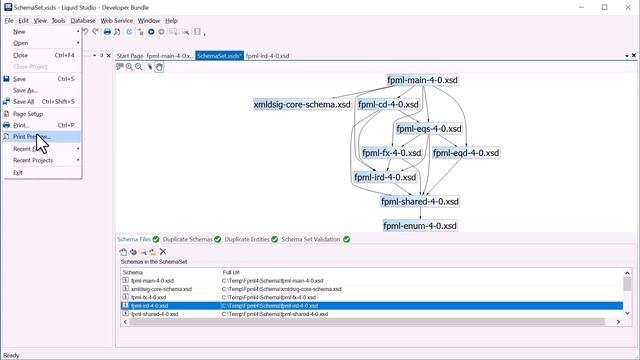The image size is (640, 360).
Task: Select the Schema Files tab
Action: tap(134, 239)
